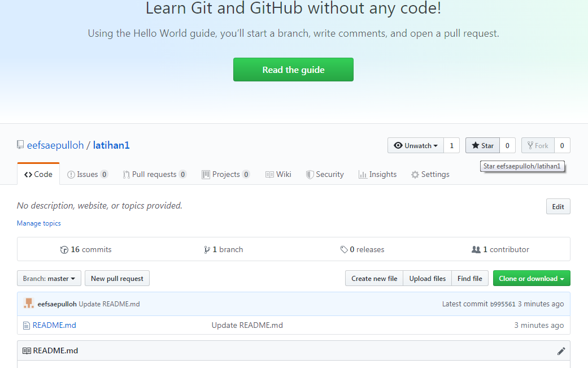Open the Clone or download dropdown
The image size is (588, 368).
point(531,278)
